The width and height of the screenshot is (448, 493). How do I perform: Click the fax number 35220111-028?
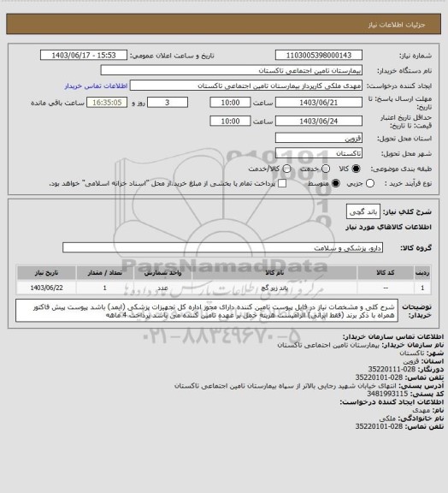[392, 369]
